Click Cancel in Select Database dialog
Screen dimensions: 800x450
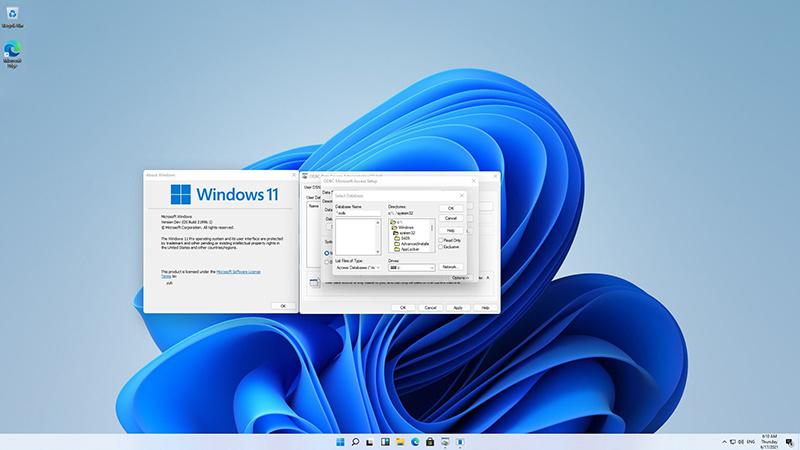451,218
